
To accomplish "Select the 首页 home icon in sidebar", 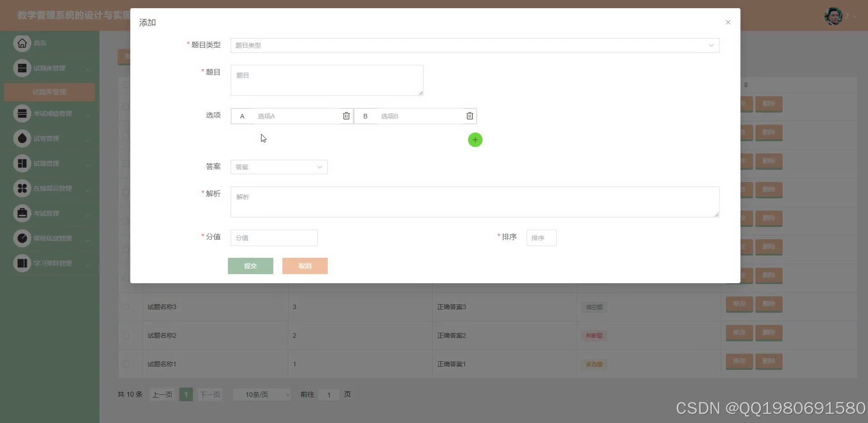I will point(22,43).
